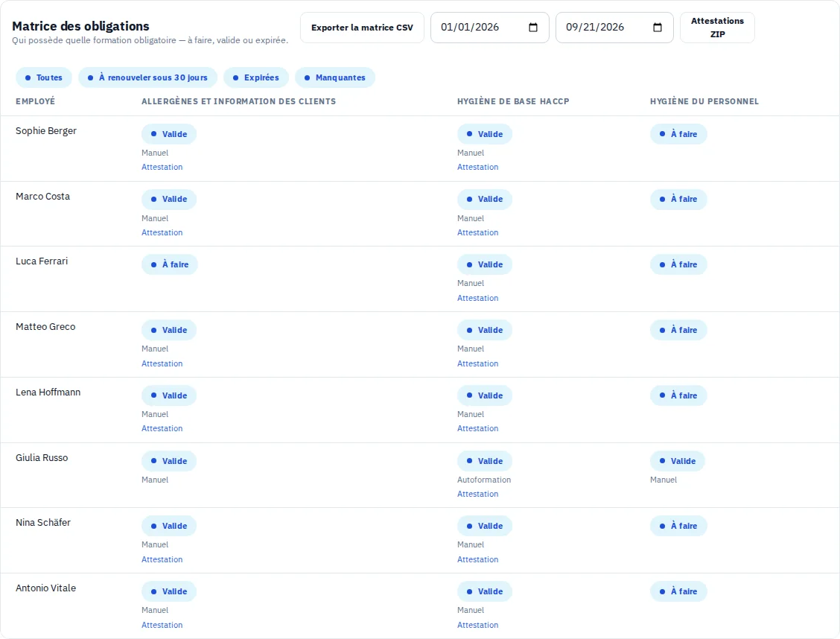Open Matteo Greco's Allergènes attestation
Image resolution: width=840 pixels, height=639 pixels.
162,363
